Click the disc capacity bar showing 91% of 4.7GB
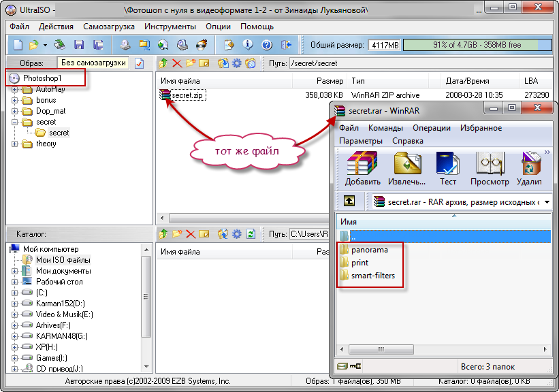This screenshot has width=559, height=392. tap(477, 45)
